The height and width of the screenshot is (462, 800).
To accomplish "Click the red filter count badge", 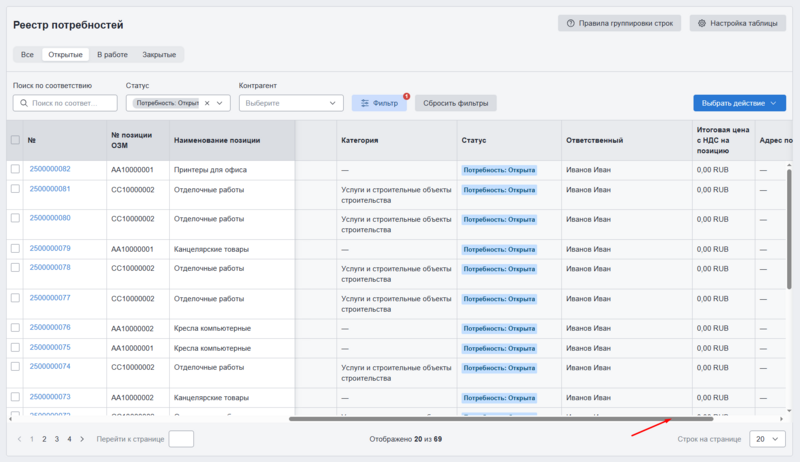I will tap(407, 96).
